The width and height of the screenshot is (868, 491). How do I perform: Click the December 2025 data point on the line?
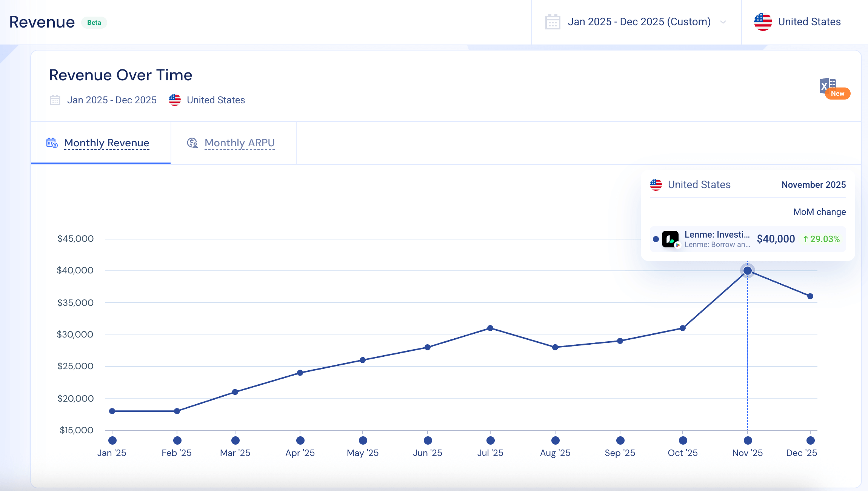[810, 296]
